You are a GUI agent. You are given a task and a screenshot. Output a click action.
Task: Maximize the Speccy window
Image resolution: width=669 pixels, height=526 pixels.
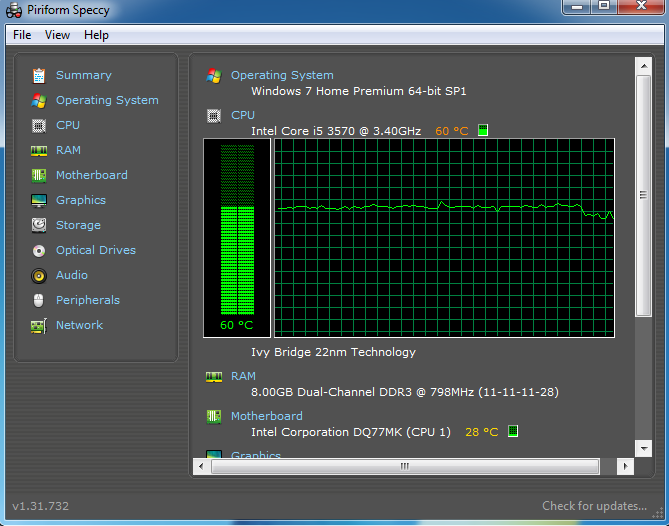pos(604,6)
